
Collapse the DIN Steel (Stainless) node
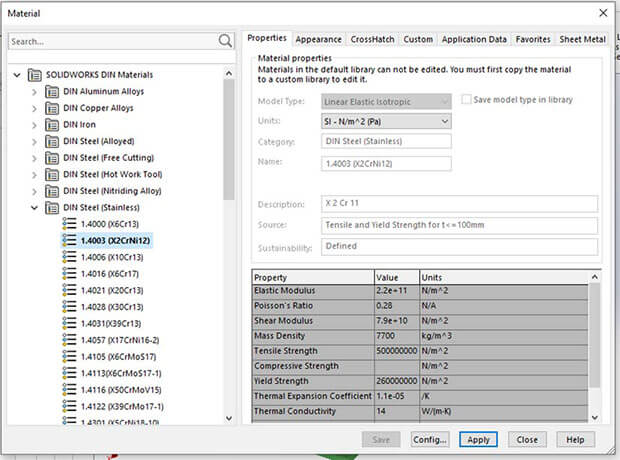point(34,208)
